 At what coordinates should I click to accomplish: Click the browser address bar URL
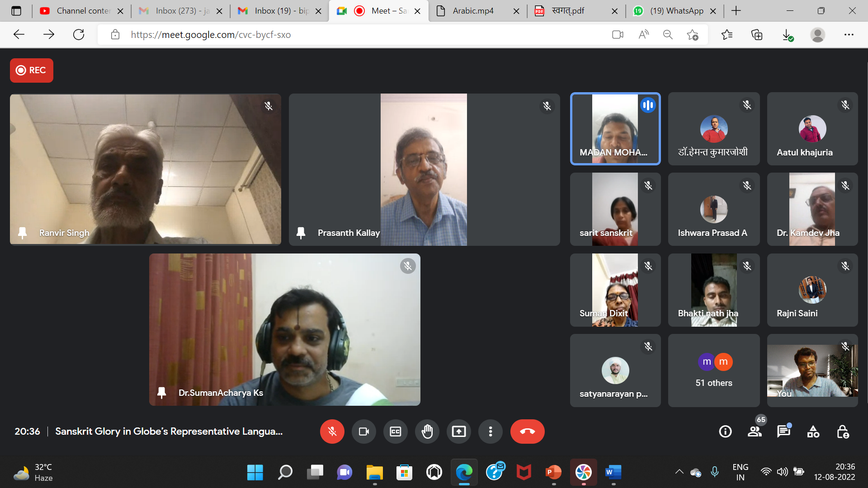[211, 35]
